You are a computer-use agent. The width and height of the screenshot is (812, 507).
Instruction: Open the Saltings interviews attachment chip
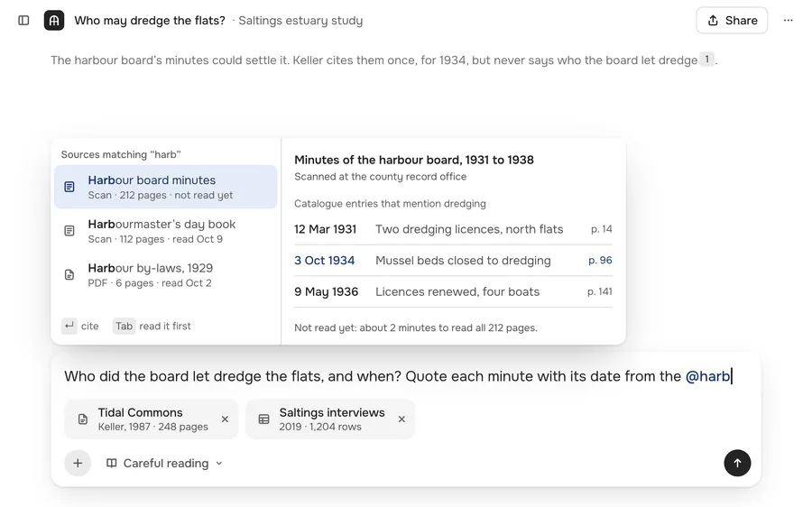(330, 419)
